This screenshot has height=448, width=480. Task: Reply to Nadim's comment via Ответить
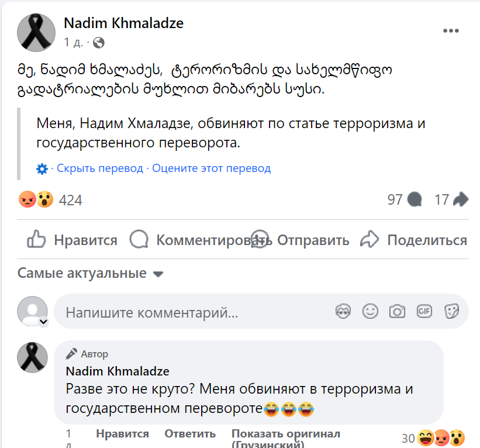190,434
